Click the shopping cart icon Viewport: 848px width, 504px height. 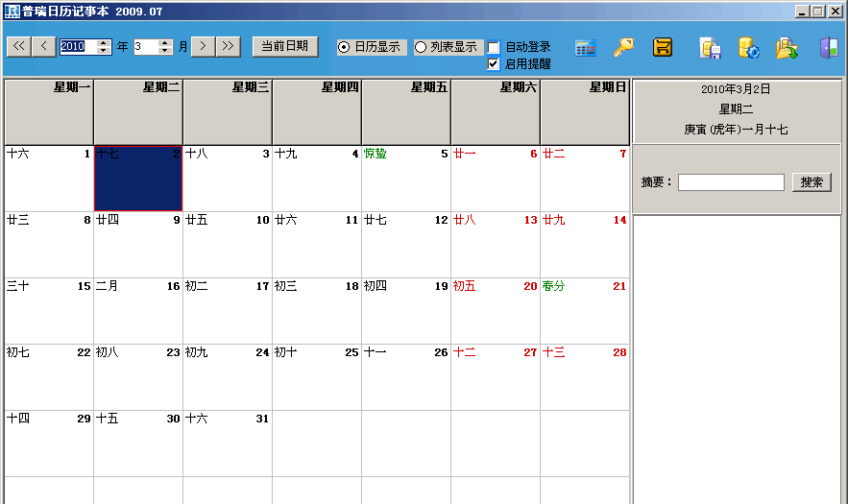663,48
